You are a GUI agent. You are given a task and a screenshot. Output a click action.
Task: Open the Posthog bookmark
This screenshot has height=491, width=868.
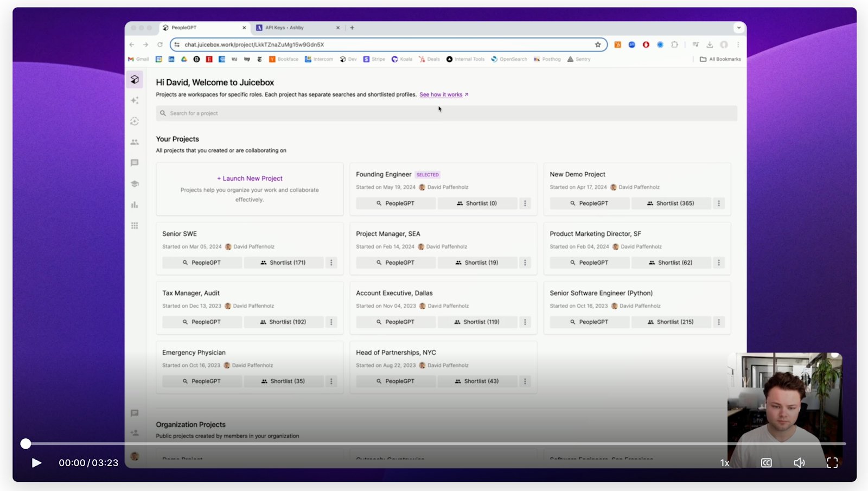coord(547,59)
